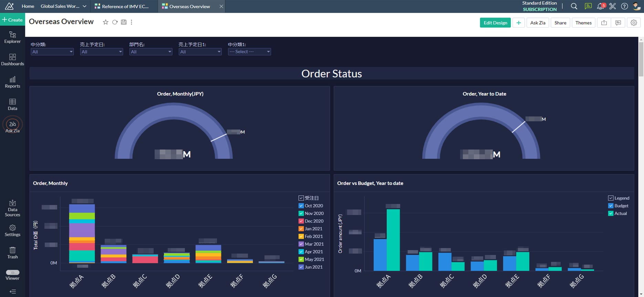Click the SUBSCRIPTION link
The image size is (644, 297).
click(540, 9)
